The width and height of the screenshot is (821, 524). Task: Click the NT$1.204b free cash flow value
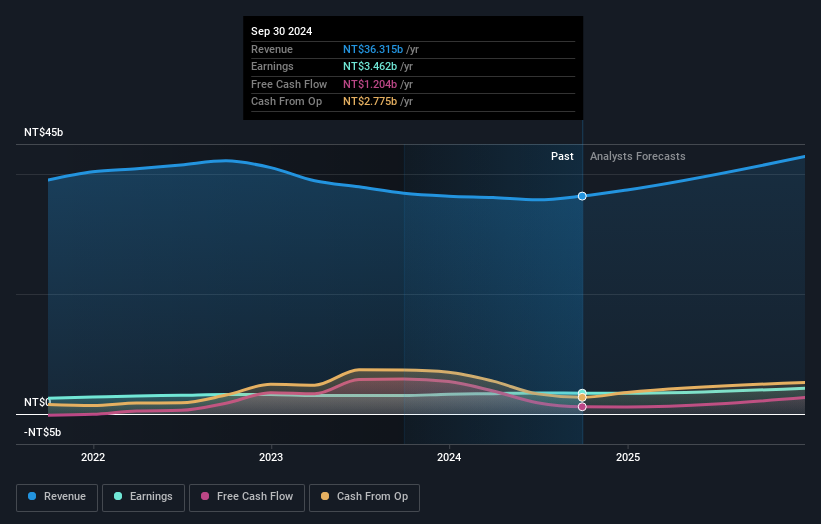pos(370,84)
